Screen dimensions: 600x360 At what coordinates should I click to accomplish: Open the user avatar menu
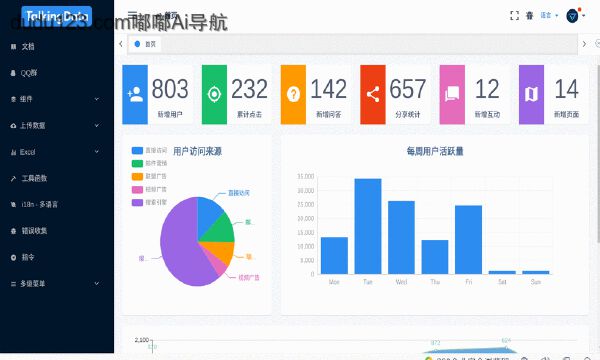573,16
